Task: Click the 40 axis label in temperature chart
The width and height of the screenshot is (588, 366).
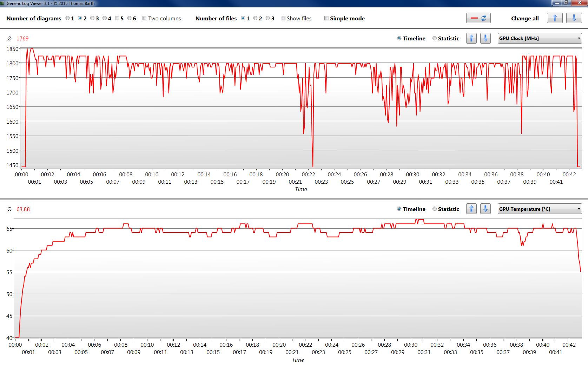Action: (9, 338)
